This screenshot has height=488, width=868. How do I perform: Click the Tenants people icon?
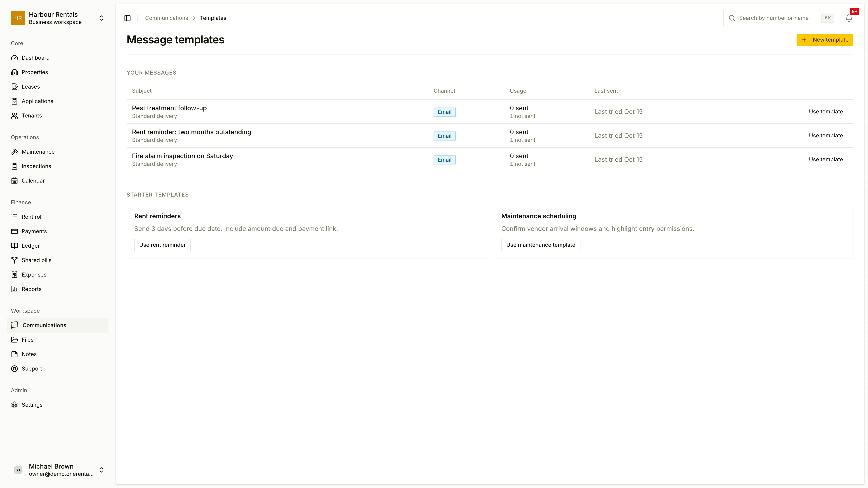pyautogui.click(x=14, y=116)
